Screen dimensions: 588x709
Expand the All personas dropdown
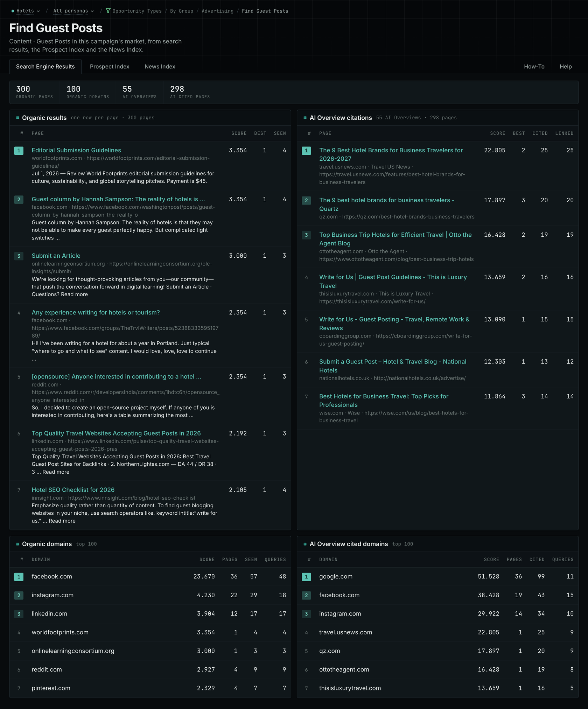[x=73, y=11]
